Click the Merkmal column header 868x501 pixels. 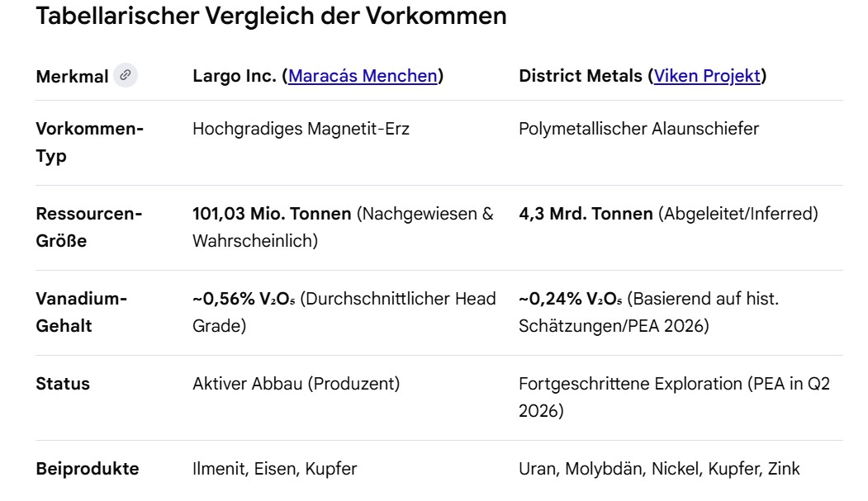[x=72, y=77]
